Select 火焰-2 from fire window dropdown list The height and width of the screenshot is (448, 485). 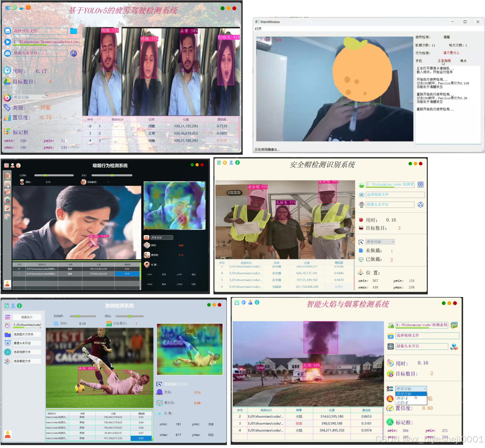(411, 402)
